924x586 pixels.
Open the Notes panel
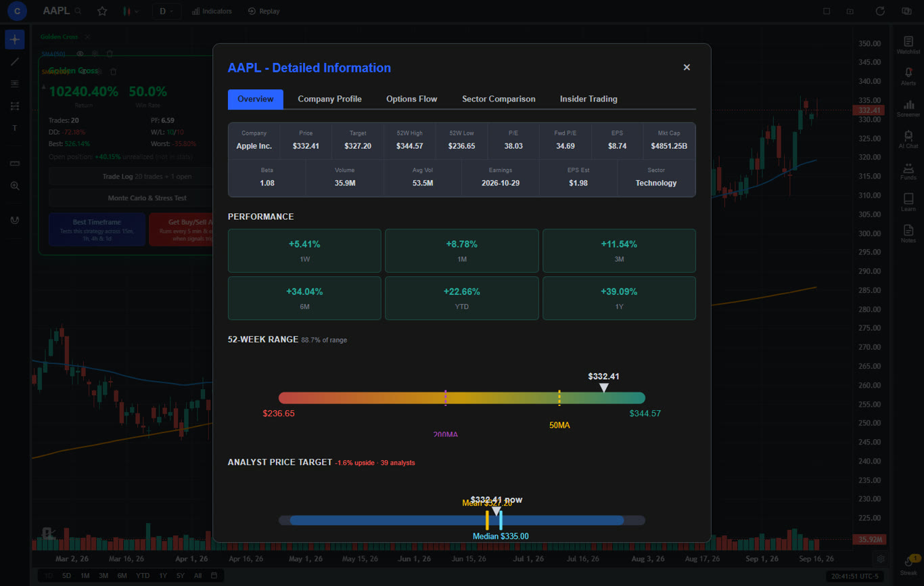[908, 234]
